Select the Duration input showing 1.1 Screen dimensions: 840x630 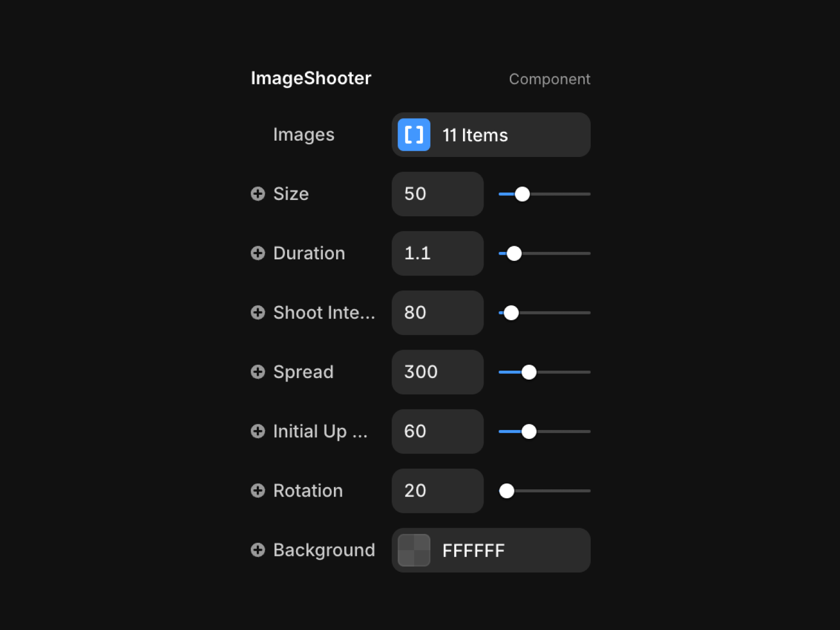point(437,253)
